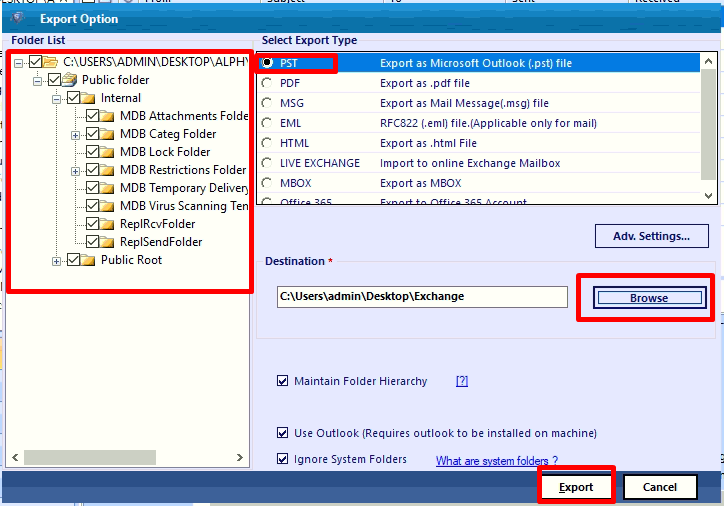The width and height of the screenshot is (724, 506).
Task: Click the MDB Temporary Delivery folder icon
Action: click(107, 188)
